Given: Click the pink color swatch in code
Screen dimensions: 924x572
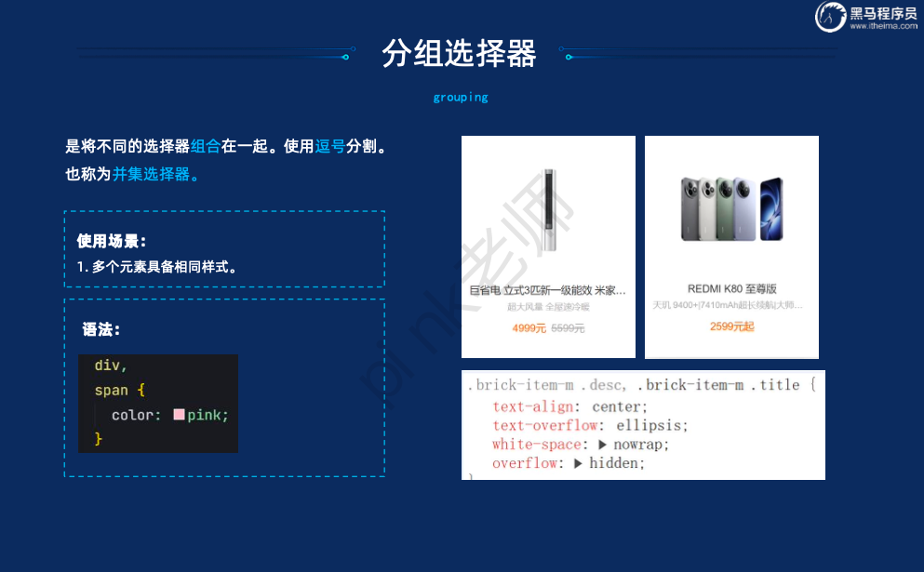Looking at the screenshot, I should pos(180,415).
